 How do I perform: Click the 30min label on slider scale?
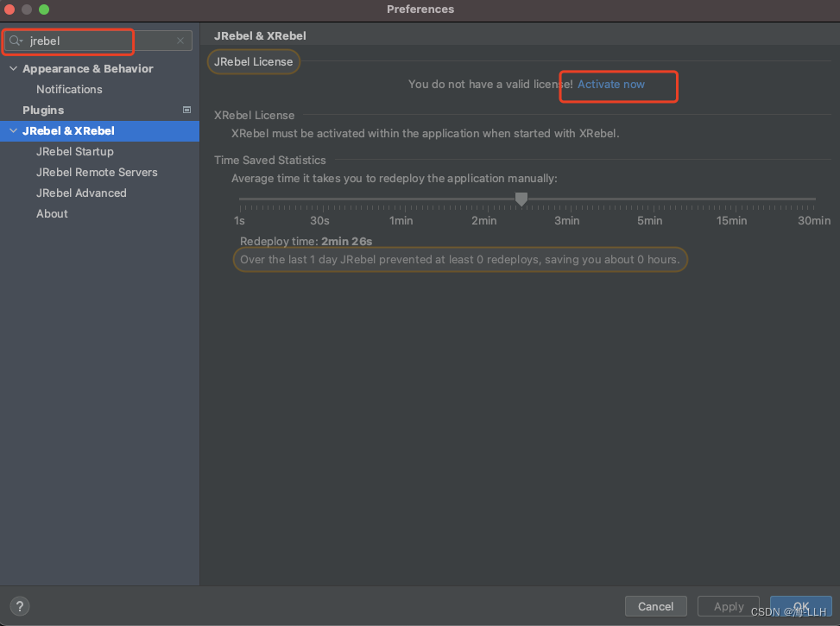click(814, 221)
